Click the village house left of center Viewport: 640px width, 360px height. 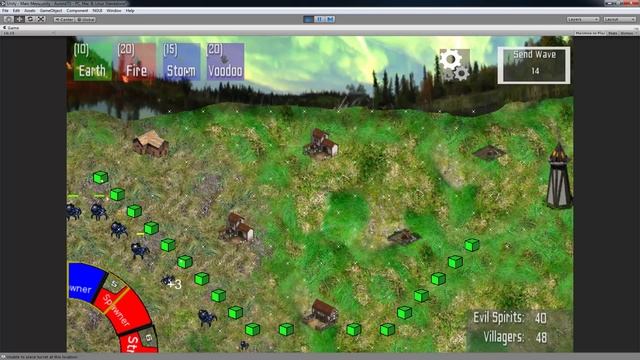tap(238, 227)
